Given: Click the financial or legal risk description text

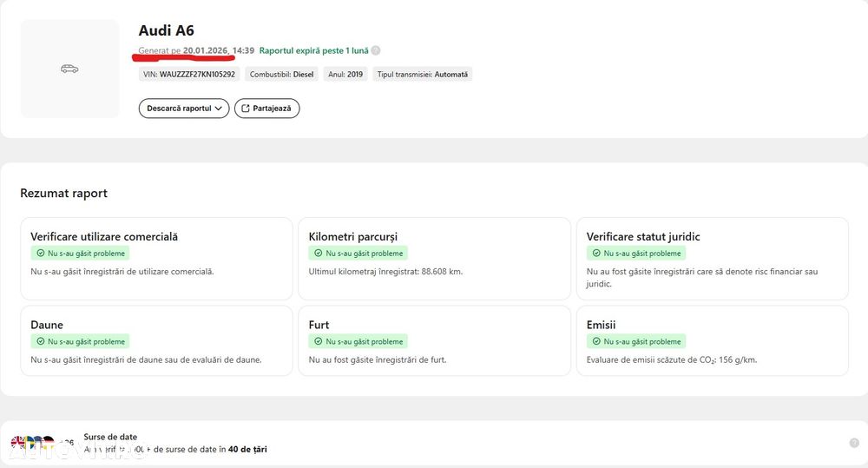Looking at the screenshot, I should 702,278.
